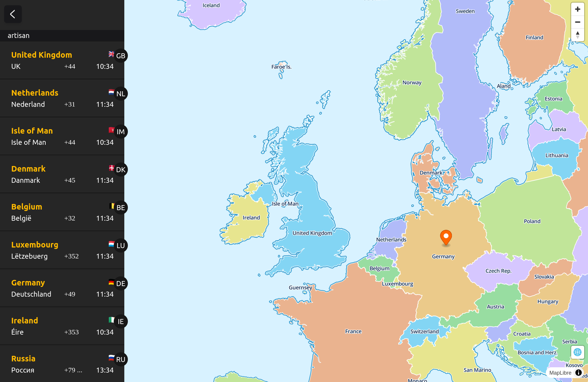Image resolution: width=588 pixels, height=382 pixels.
Task: Select the Ireland list entry
Action: click(62, 326)
